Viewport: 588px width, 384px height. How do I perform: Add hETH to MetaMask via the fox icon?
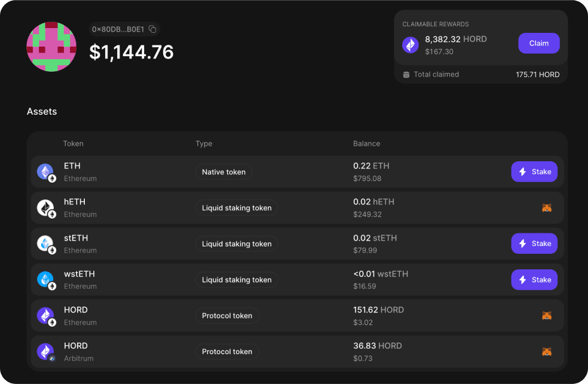[x=546, y=207]
